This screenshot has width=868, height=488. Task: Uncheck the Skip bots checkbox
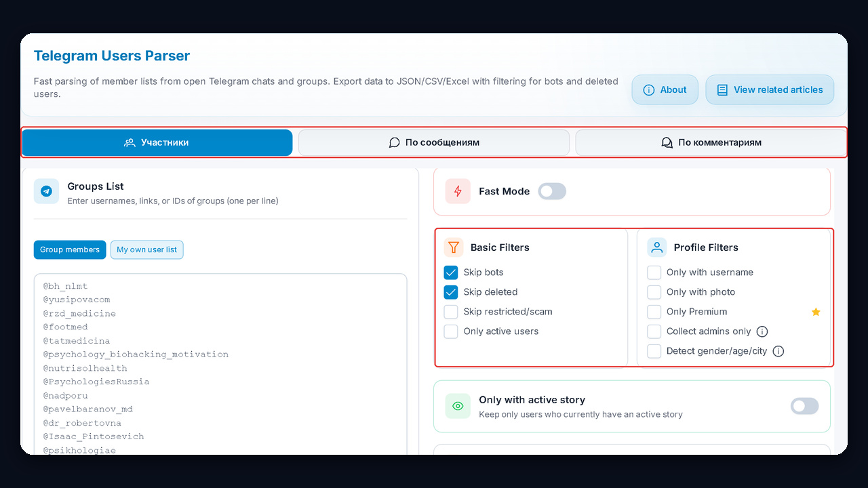point(451,272)
